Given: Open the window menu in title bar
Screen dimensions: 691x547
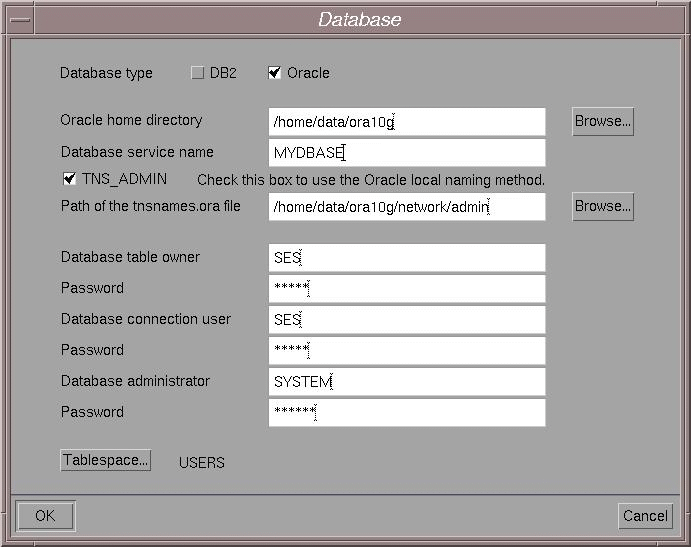Looking at the screenshot, I should pos(21,20).
